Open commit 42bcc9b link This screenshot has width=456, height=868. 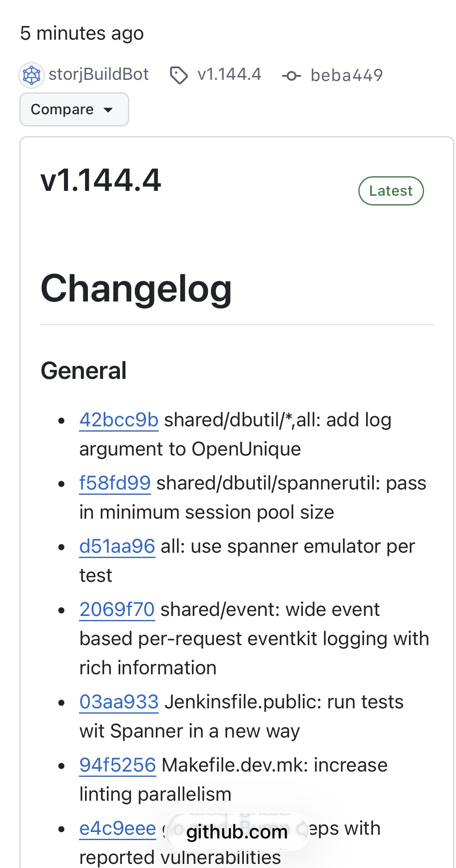[119, 420]
